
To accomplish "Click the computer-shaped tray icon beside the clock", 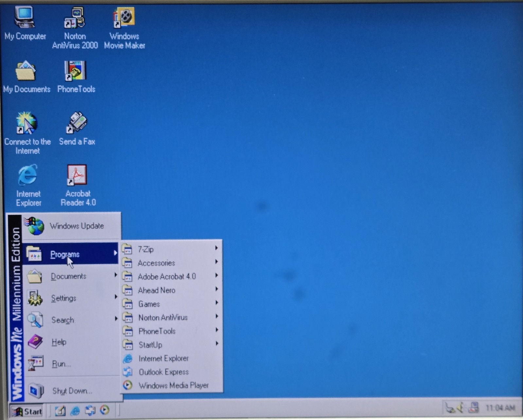I will pos(473,408).
